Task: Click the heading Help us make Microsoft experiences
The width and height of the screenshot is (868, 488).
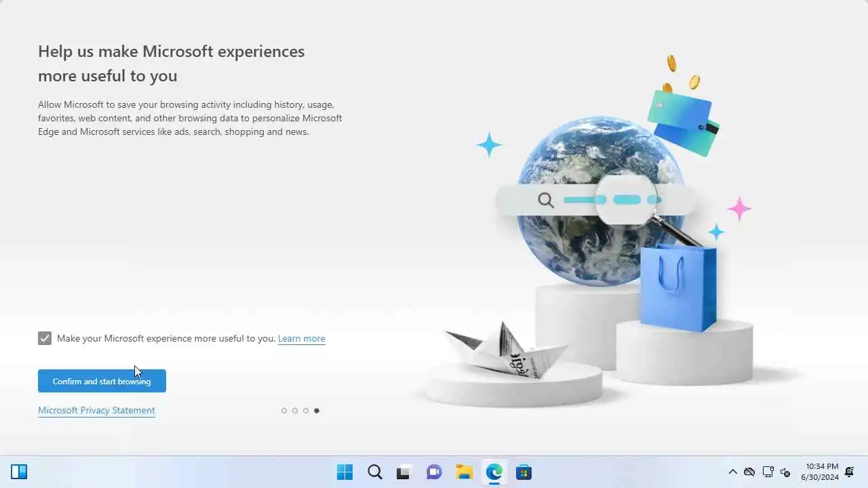Action: [171, 63]
